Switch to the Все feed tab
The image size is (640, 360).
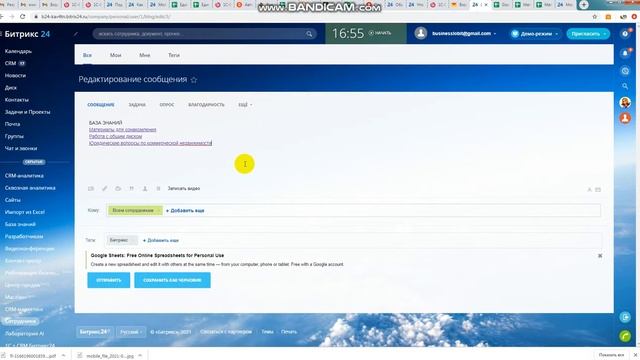[87, 55]
